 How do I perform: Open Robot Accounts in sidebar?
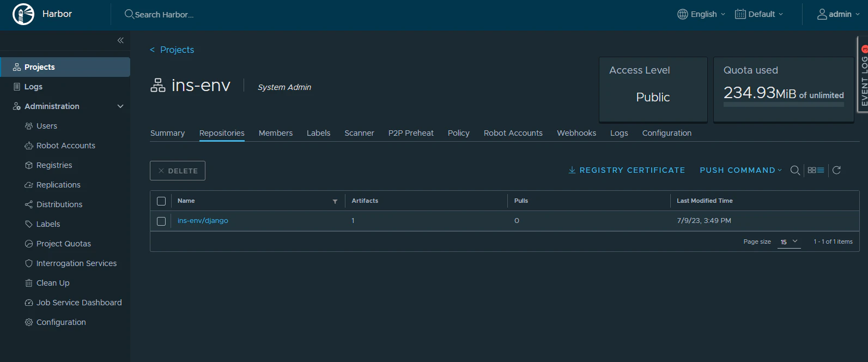[x=65, y=146]
